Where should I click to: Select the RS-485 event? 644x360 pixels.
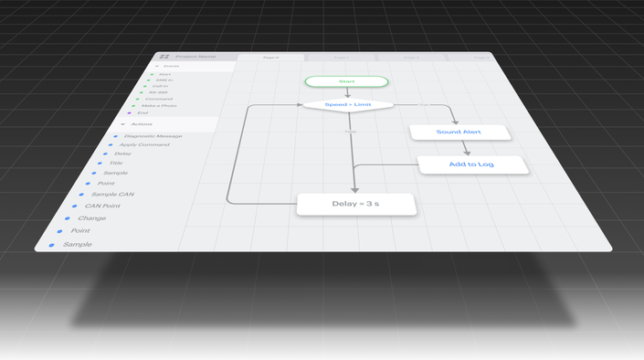(158, 92)
